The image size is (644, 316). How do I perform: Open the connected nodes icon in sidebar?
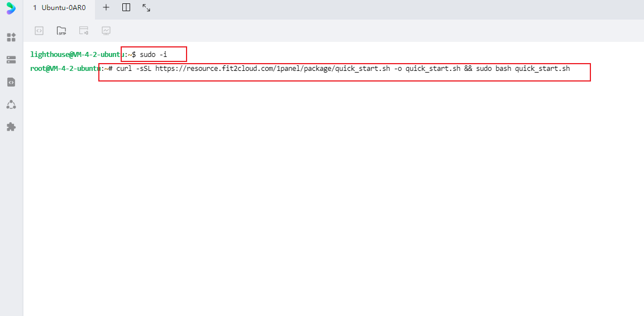click(x=11, y=104)
